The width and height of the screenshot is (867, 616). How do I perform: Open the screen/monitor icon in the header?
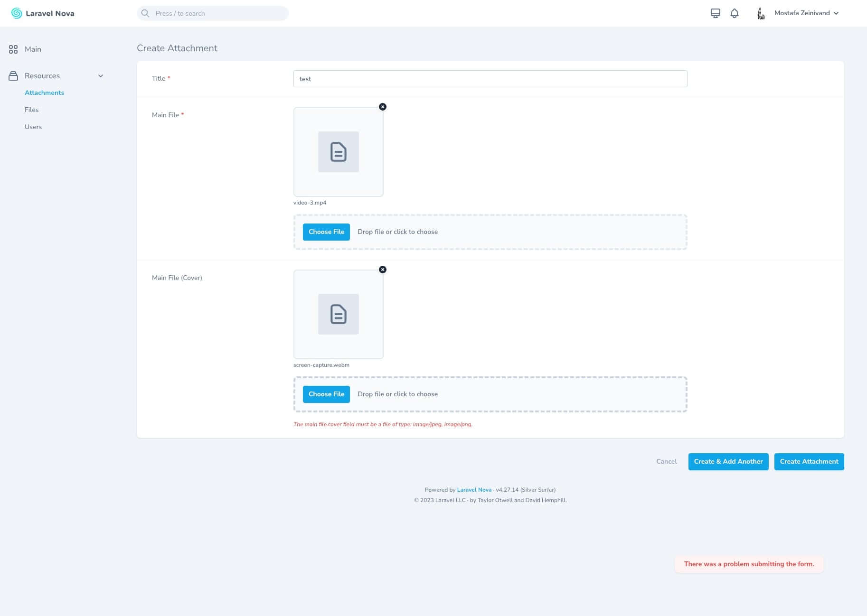[x=715, y=13]
